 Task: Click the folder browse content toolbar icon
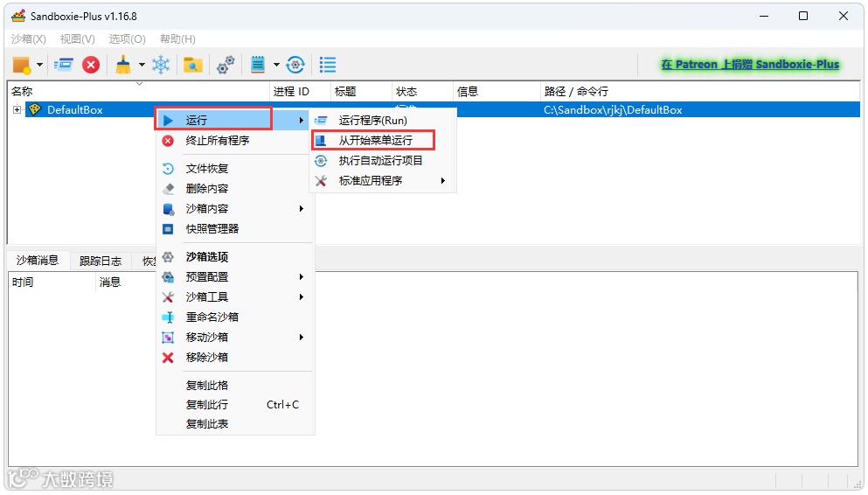[192, 65]
